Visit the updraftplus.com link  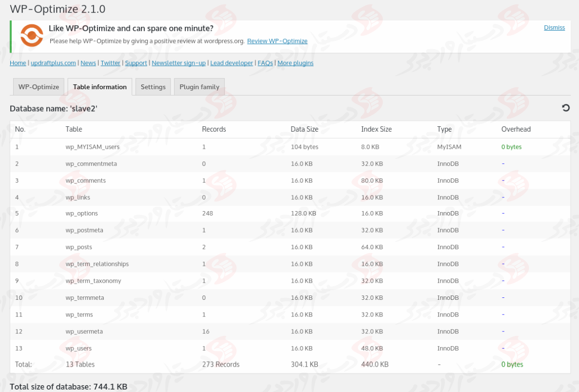[x=53, y=63]
